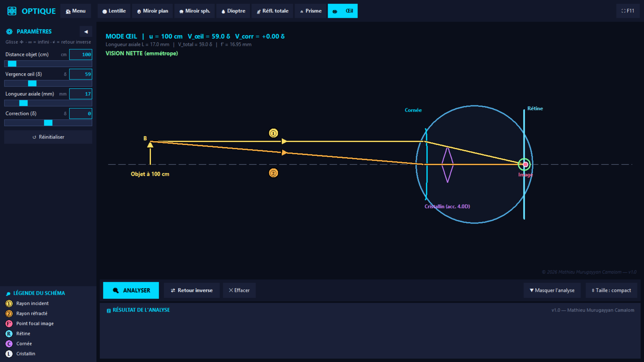Click the Longueur axiale input field
The height and width of the screenshot is (362, 644).
tap(80, 94)
